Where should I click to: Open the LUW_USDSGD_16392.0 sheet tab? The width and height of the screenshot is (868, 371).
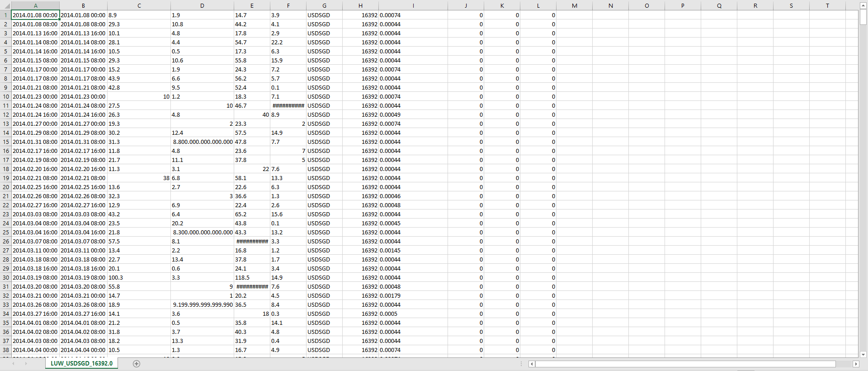[x=81, y=363]
